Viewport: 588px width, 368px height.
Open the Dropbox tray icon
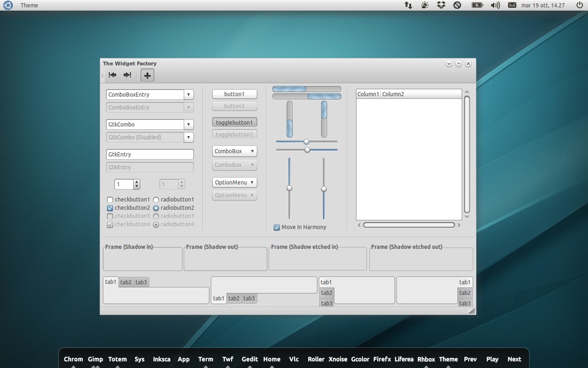[x=441, y=5]
